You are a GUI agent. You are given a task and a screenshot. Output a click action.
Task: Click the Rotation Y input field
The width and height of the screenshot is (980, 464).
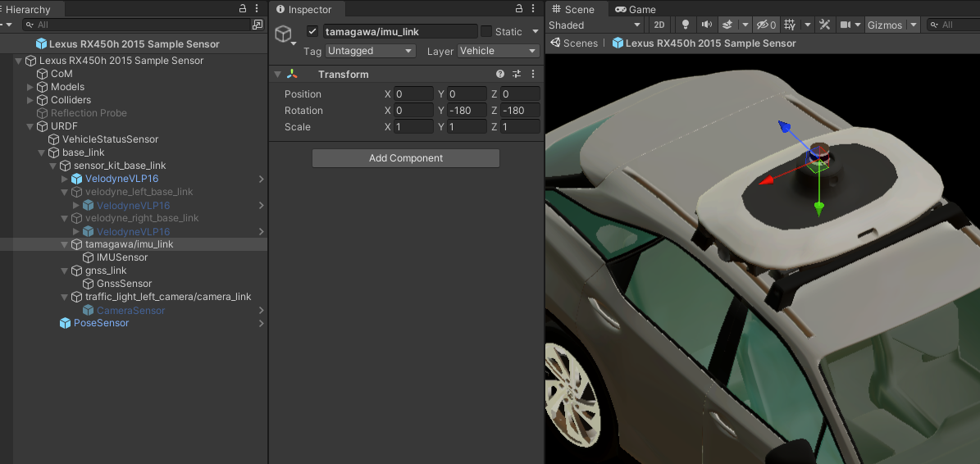click(x=468, y=111)
